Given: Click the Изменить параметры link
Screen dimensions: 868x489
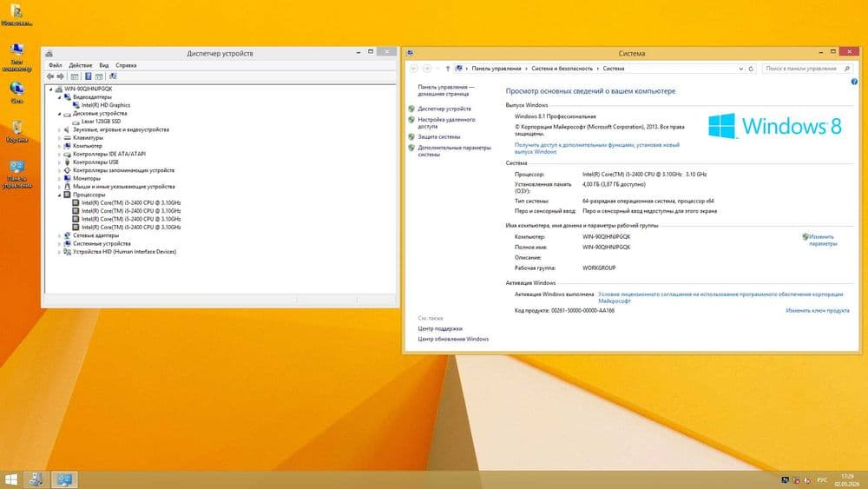Looking at the screenshot, I should tap(823, 241).
